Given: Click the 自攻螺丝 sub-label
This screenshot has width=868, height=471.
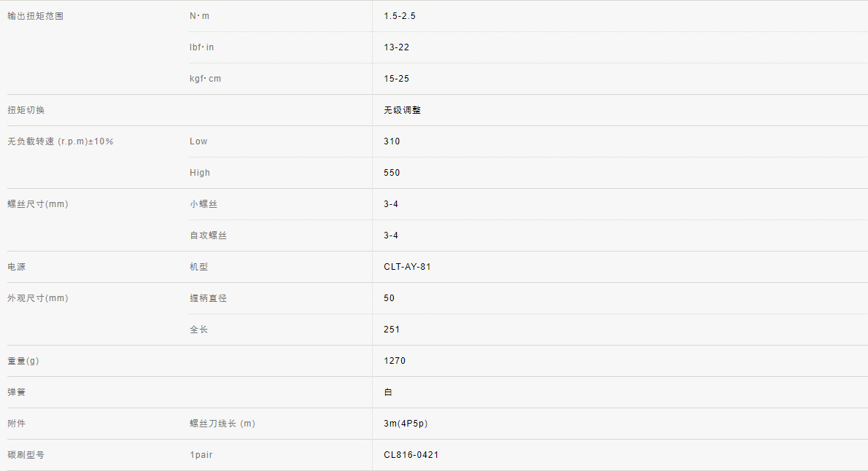Looking at the screenshot, I should tap(208, 235).
